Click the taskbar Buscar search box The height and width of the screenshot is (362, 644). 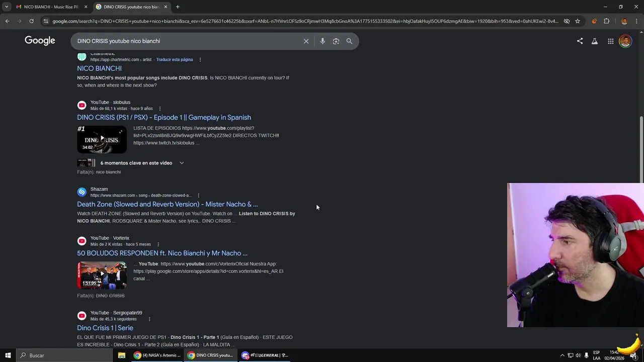(x=64, y=355)
